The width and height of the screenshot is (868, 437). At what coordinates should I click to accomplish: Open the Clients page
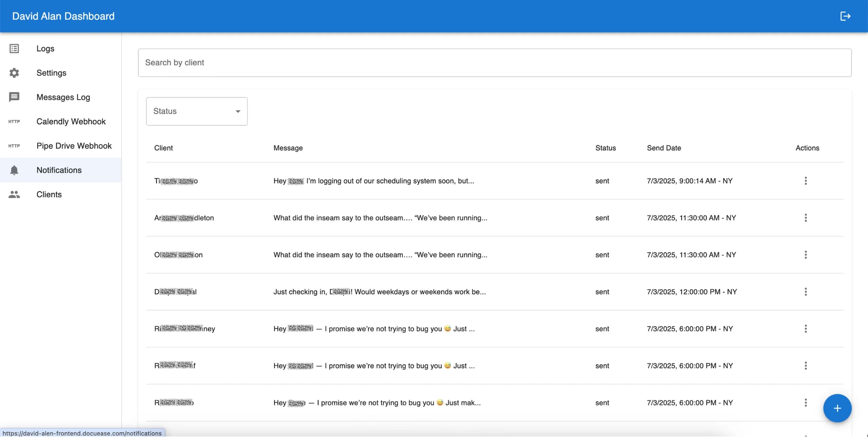61,194
